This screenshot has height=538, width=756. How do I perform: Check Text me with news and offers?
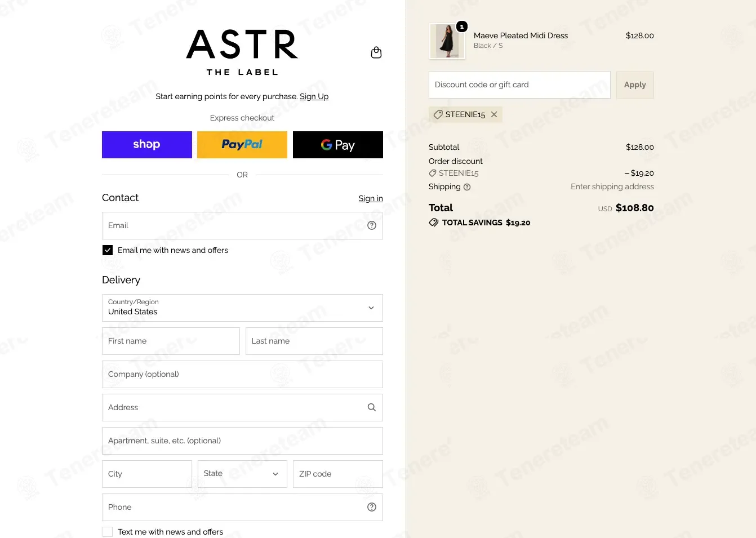point(108,532)
